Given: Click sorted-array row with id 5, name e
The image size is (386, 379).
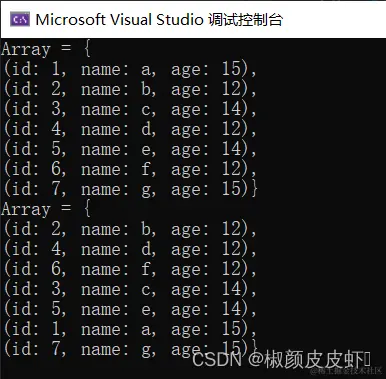Looking at the screenshot, I should pyautogui.click(x=130, y=309).
